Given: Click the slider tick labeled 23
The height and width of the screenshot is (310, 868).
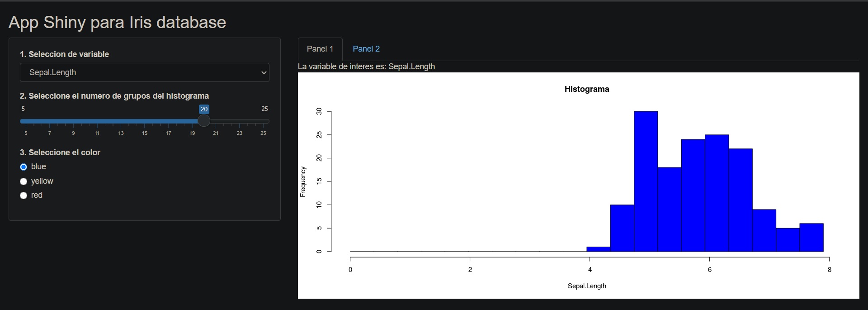Looking at the screenshot, I should 240,133.
